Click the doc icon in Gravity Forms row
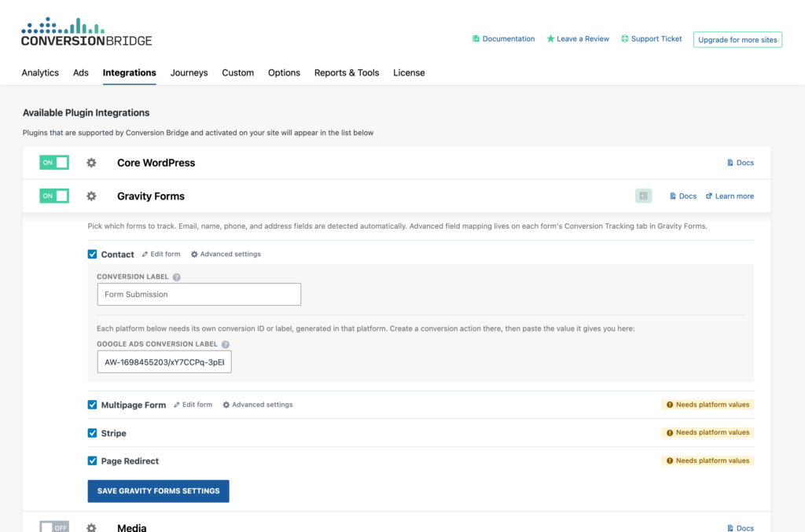This screenshot has height=532, width=805. (673, 196)
